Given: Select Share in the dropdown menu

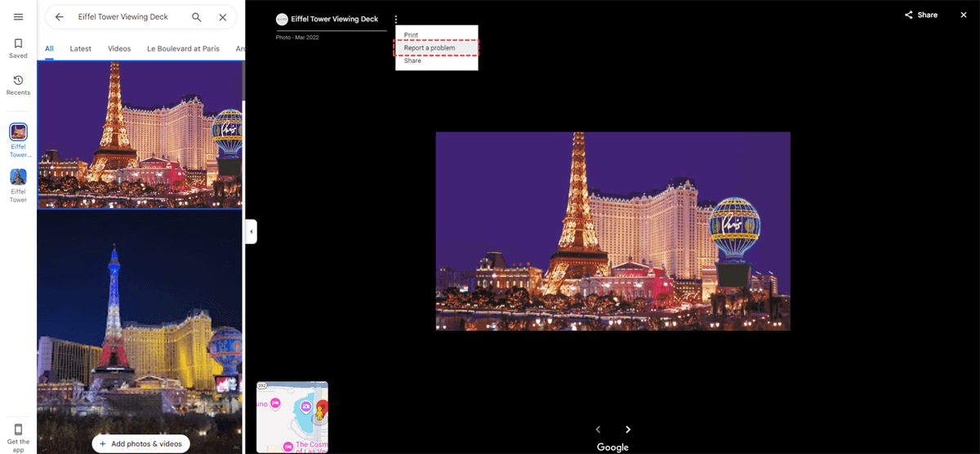Looking at the screenshot, I should coord(437,61).
